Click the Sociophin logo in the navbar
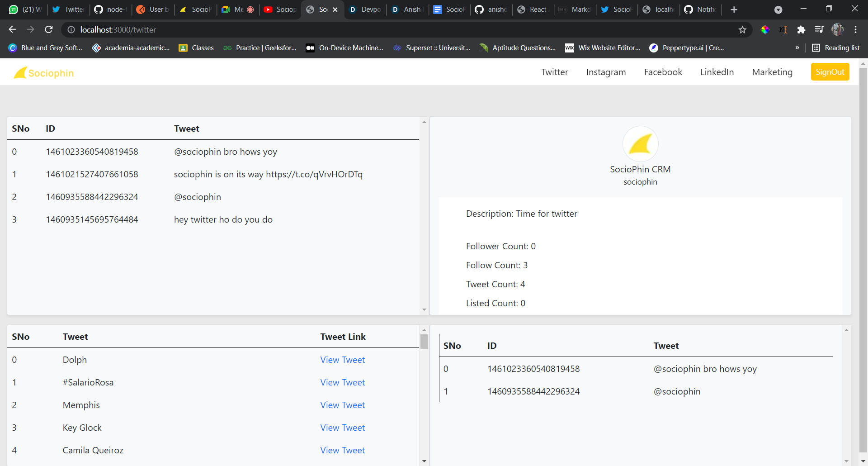868x466 pixels. 44,73
